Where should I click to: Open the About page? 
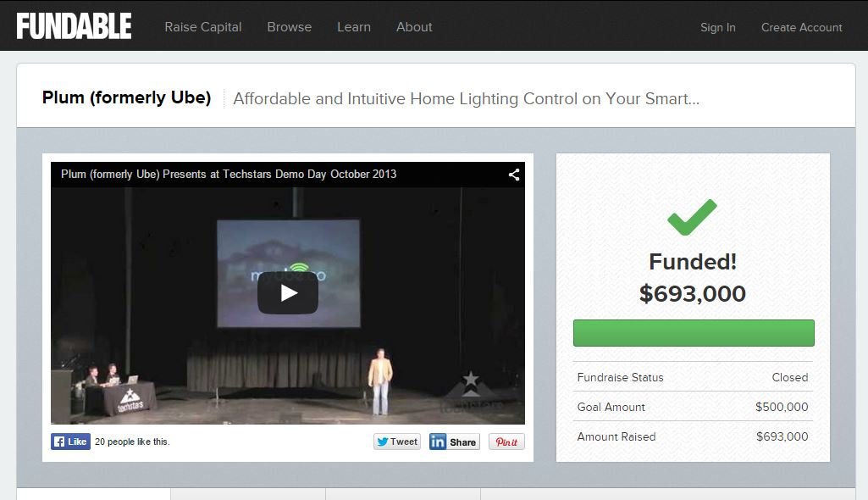click(x=414, y=27)
